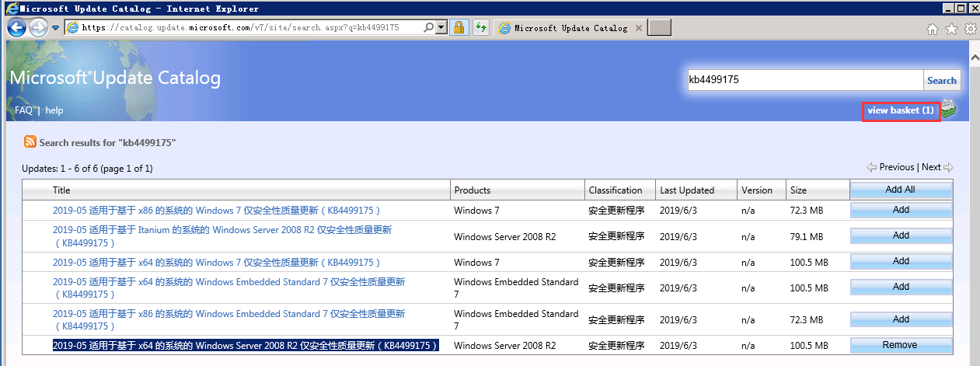The image size is (980, 366).
Task: Click the Search button
Action: (941, 80)
